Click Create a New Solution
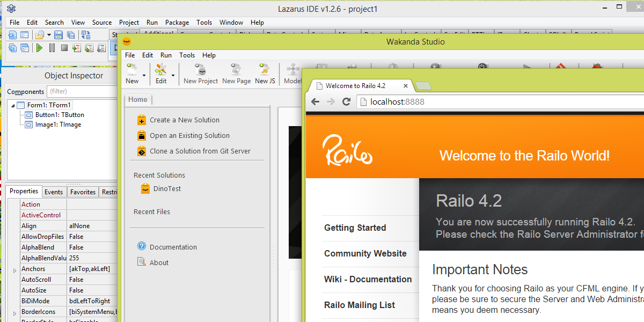644x322 pixels. click(184, 120)
